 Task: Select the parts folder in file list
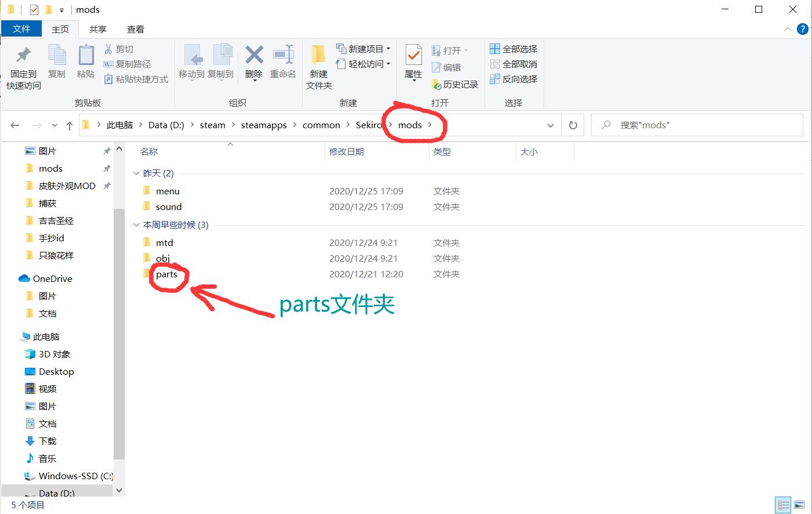(166, 274)
